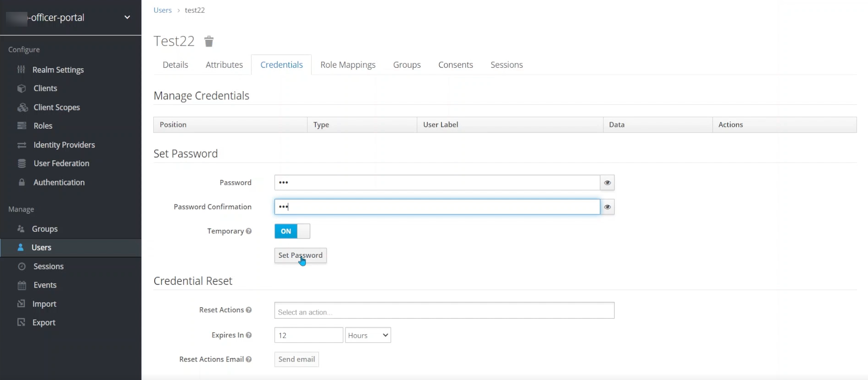Open Client Scopes page

(57, 108)
